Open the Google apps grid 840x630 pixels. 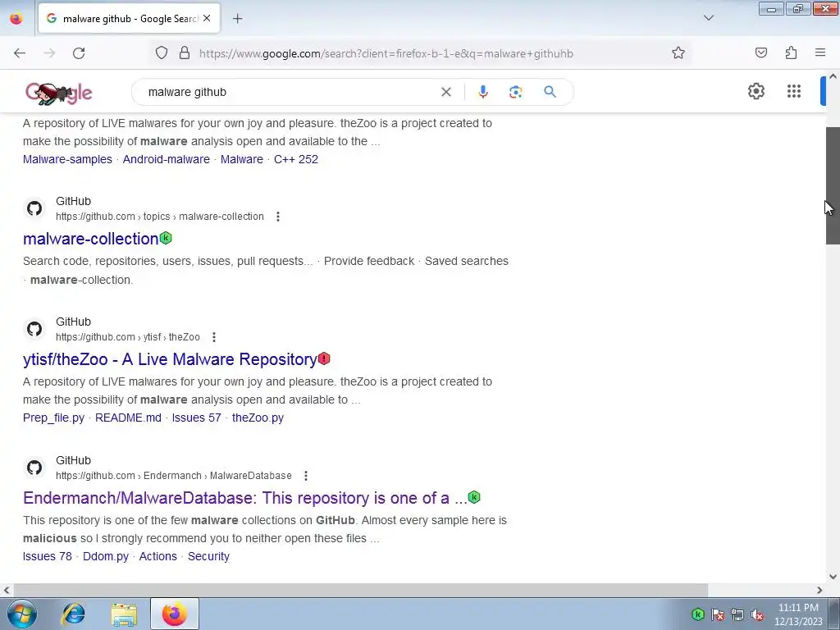click(794, 91)
